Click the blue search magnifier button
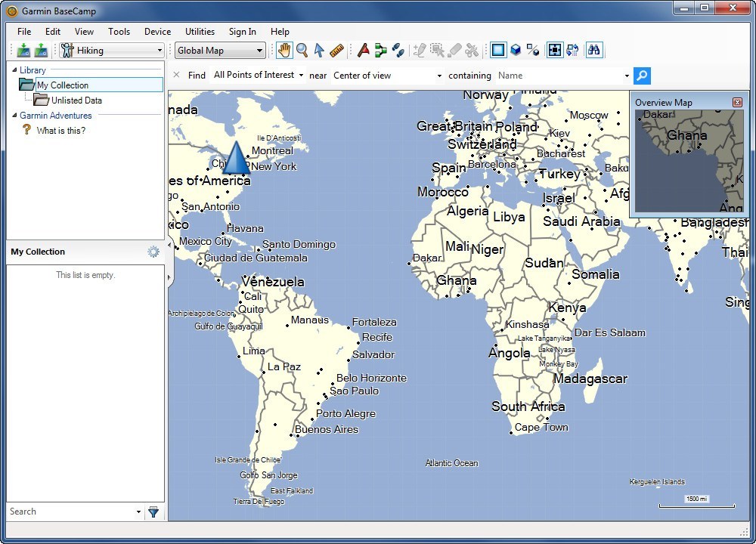 point(642,76)
